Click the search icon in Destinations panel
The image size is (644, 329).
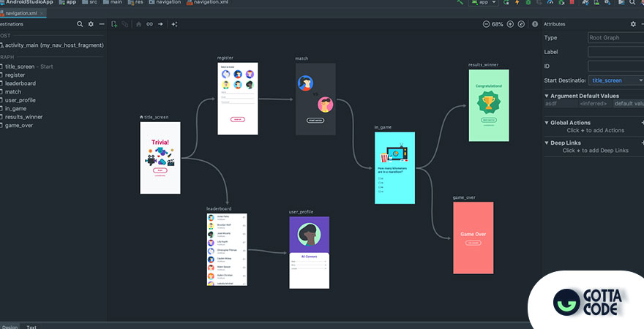(80, 24)
